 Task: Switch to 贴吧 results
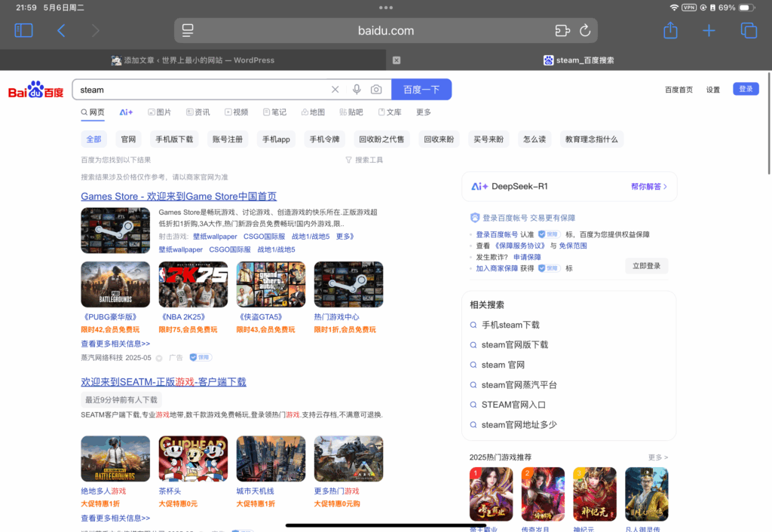351,112
